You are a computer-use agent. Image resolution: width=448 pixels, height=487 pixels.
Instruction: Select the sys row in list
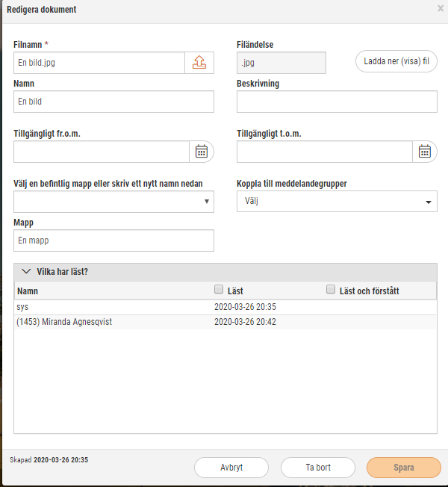click(225, 307)
